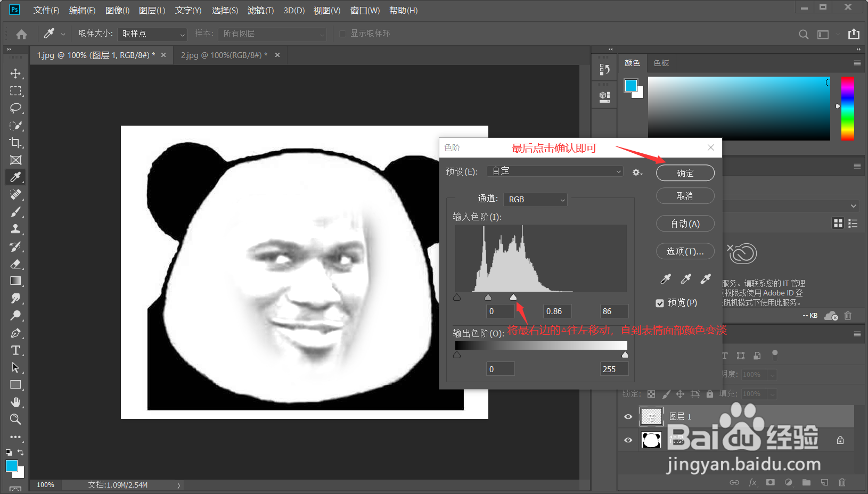Hide the 背景 layer visibility eye
The height and width of the screenshot is (494, 868).
[628, 440]
